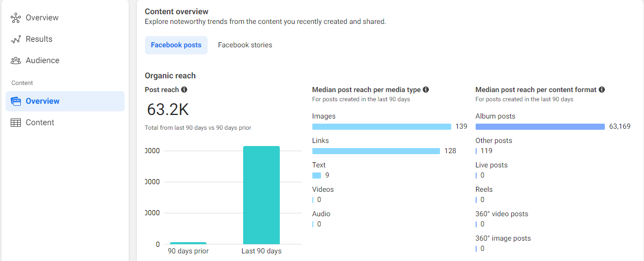Click the Album posts reach bar
The image size is (644, 261).
click(540, 127)
